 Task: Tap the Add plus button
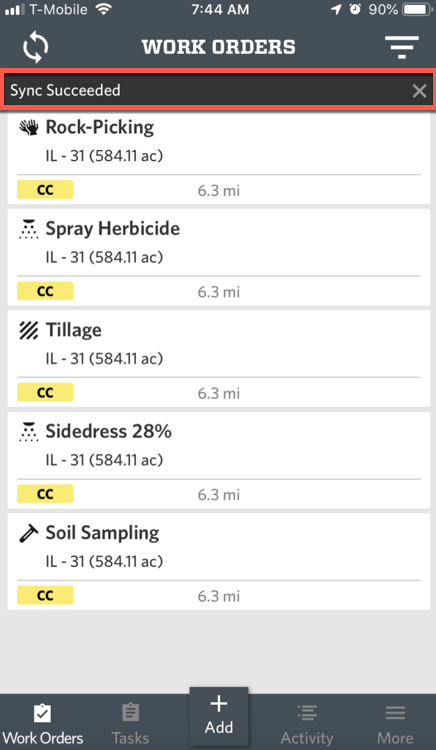(x=219, y=715)
